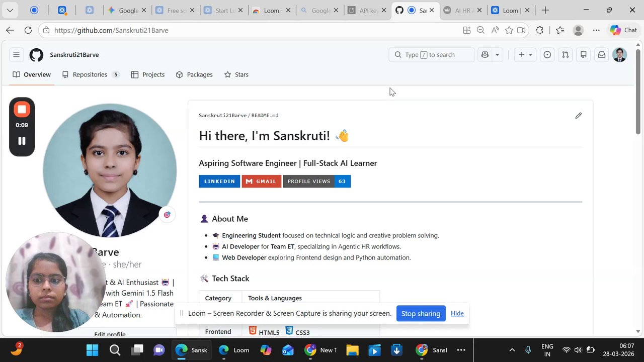
Task: Open a new browser tab
Action: pos(545,10)
